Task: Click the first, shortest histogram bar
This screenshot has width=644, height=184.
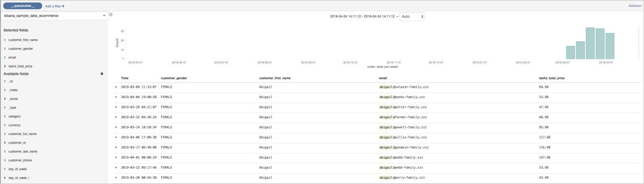Action: point(571,52)
